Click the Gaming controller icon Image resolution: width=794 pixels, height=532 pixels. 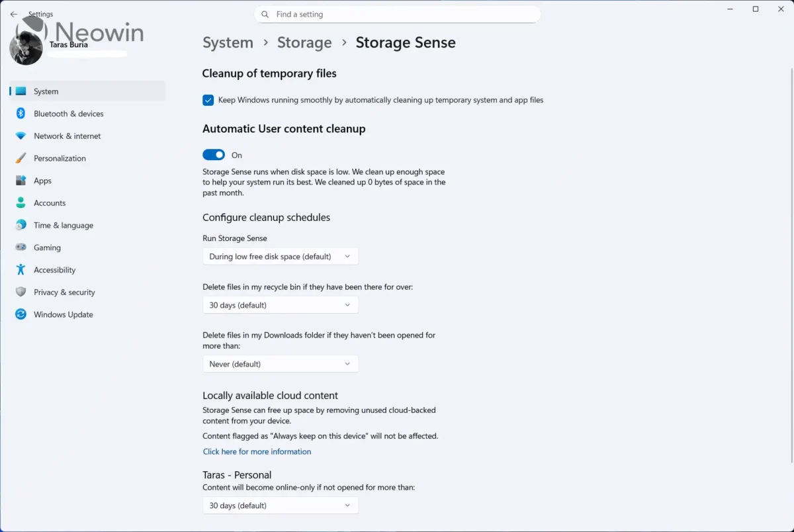point(21,247)
